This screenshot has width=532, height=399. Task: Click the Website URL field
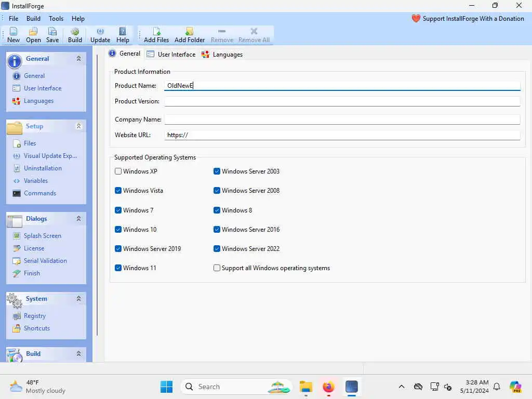pos(342,135)
